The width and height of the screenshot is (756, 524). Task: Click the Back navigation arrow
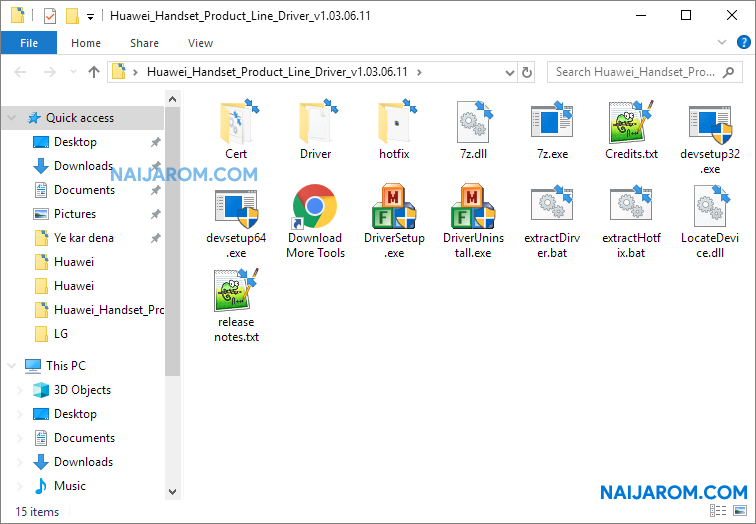coord(20,72)
